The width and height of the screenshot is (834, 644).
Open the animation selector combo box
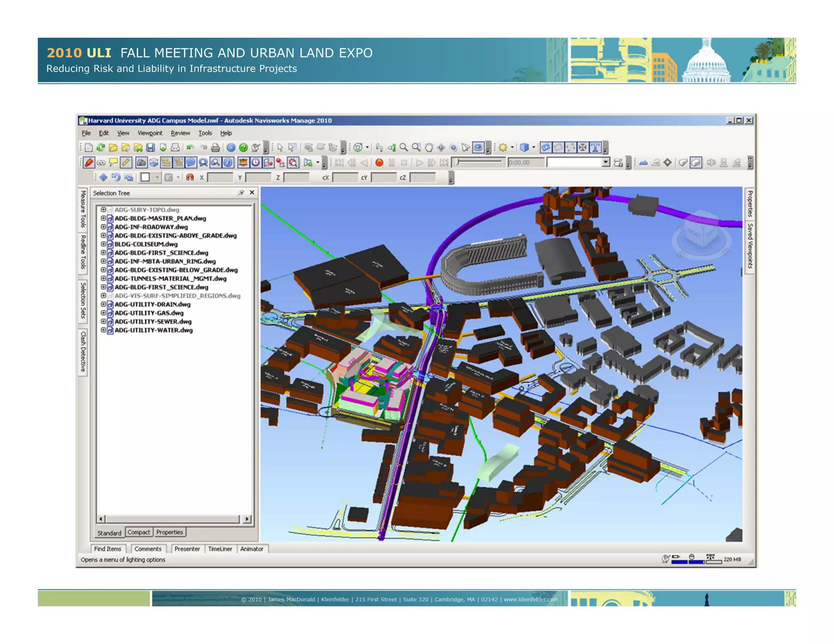coord(606,163)
